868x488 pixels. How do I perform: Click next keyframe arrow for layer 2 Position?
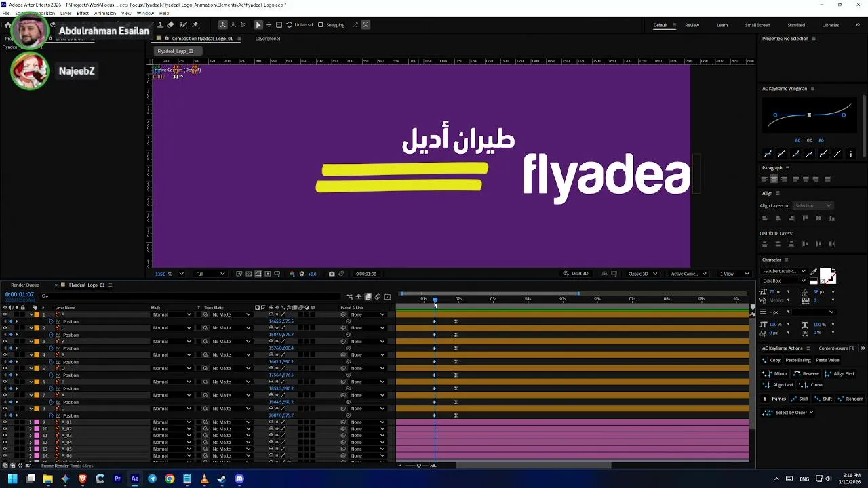coord(17,335)
